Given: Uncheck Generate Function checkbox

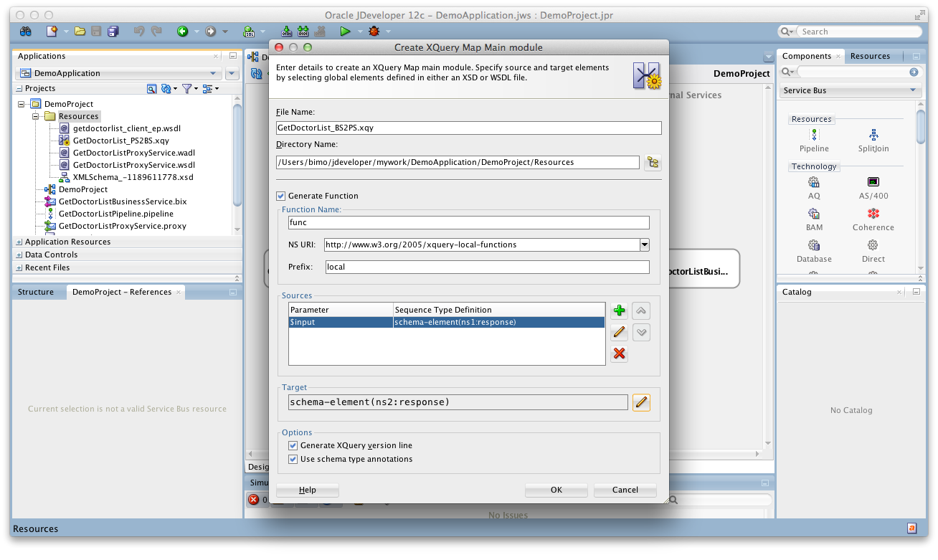Looking at the screenshot, I should 281,196.
